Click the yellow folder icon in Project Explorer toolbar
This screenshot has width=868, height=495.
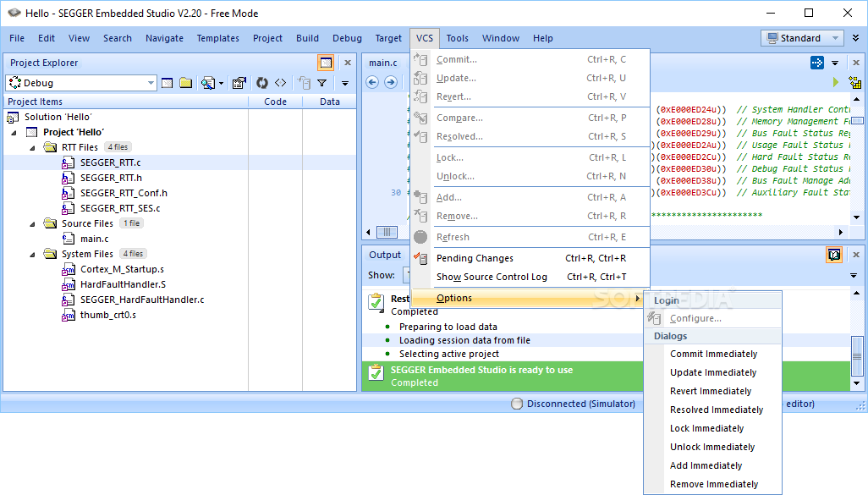pyautogui.click(x=186, y=83)
